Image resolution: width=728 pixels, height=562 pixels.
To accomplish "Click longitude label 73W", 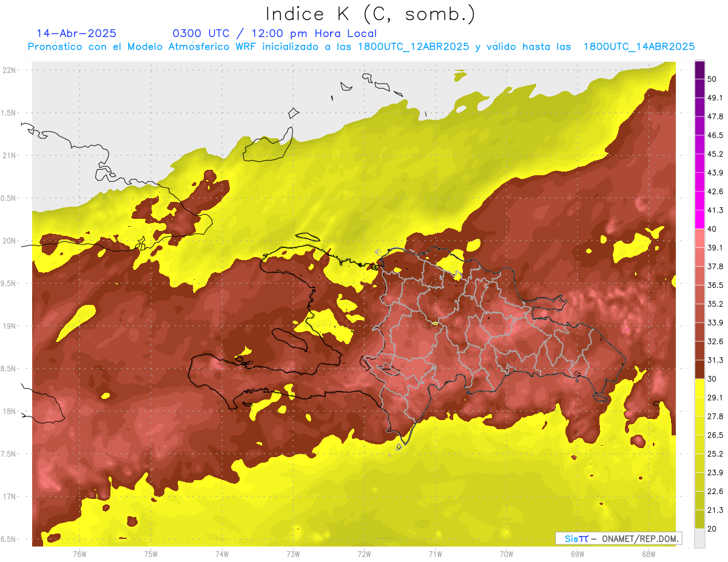I will point(293,554).
